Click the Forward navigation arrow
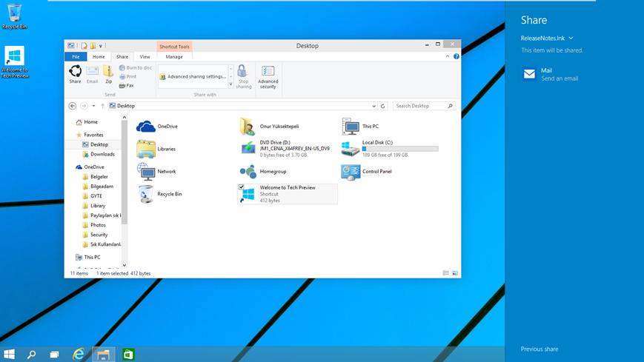Image resolution: width=644 pixels, height=362 pixels. point(84,106)
